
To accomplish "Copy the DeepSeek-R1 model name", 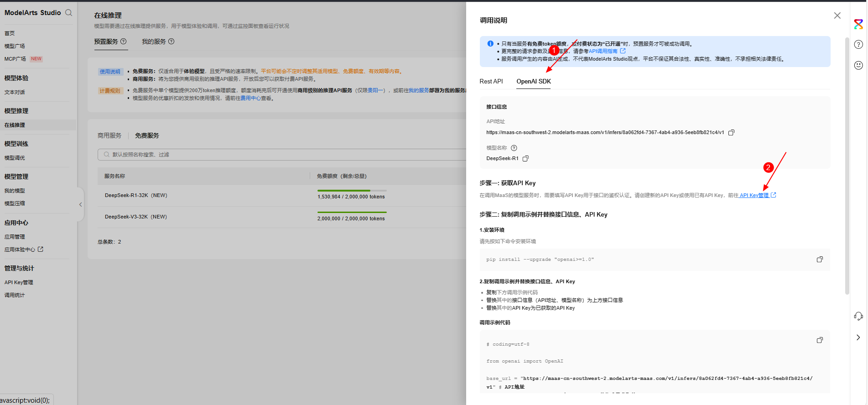I will [525, 159].
